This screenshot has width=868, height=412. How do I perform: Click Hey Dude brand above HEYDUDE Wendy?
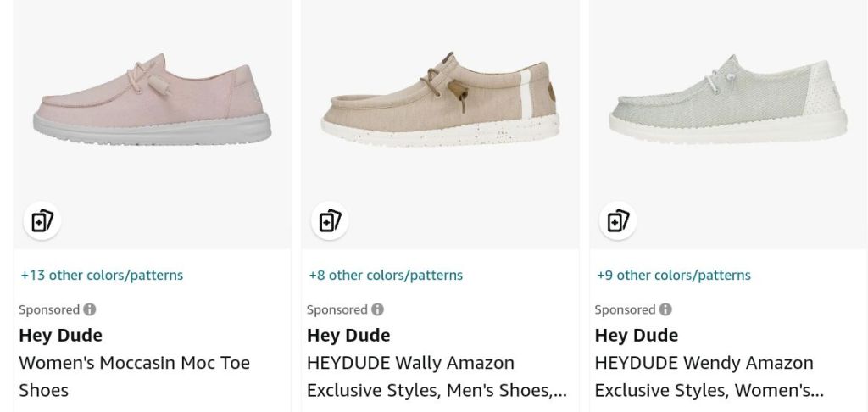click(637, 335)
